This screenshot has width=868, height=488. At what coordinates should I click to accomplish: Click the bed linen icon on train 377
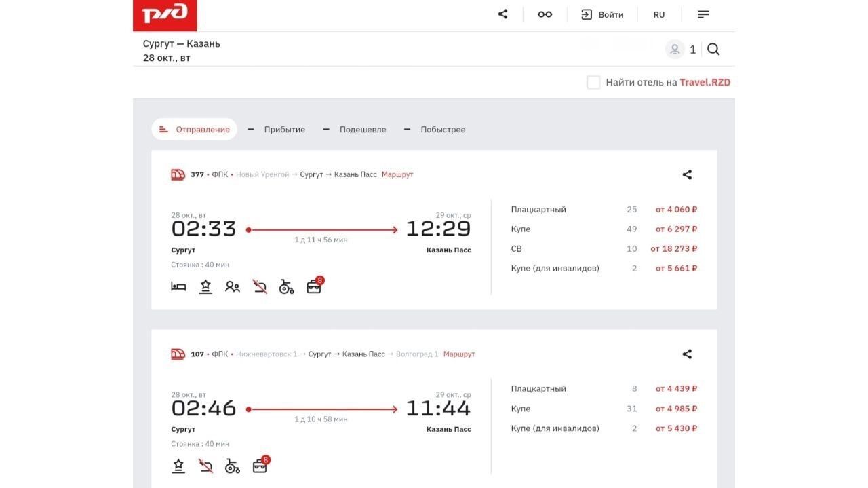(x=178, y=287)
